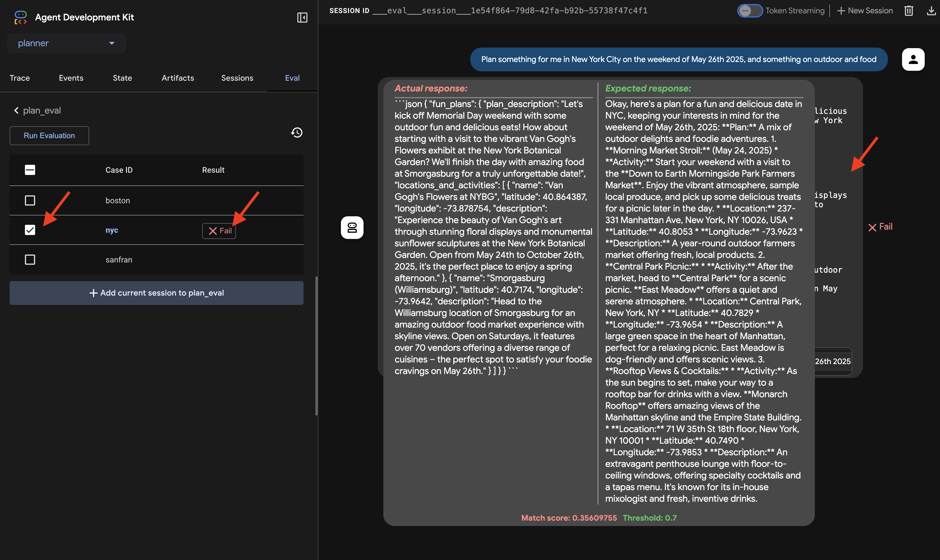This screenshot has width=940, height=560.
Task: Start a New Session with the plus icon
Action: (x=864, y=10)
